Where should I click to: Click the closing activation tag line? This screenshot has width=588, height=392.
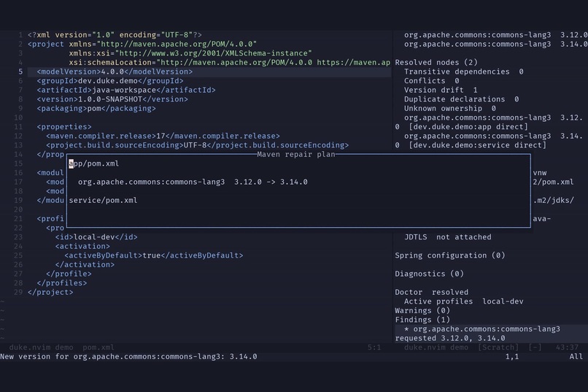85,264
